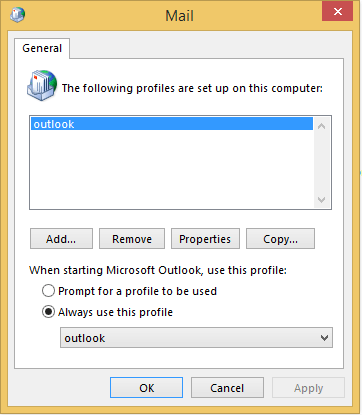Click the mail profiles envelope globe icon

point(42,85)
